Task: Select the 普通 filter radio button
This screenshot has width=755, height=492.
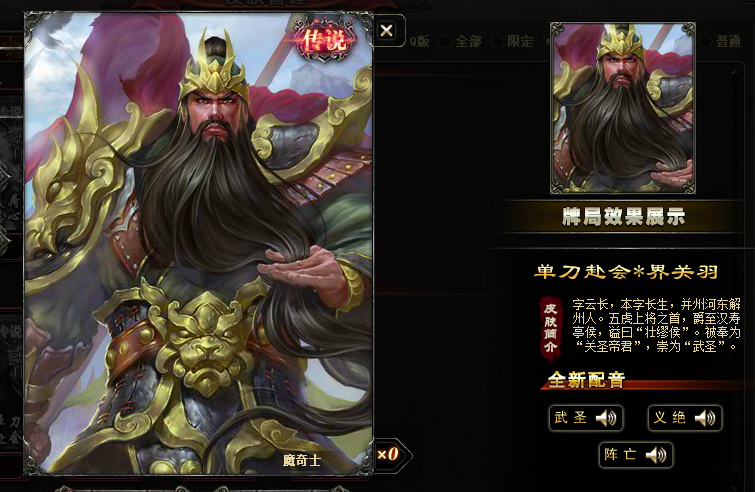Action: click(x=705, y=41)
